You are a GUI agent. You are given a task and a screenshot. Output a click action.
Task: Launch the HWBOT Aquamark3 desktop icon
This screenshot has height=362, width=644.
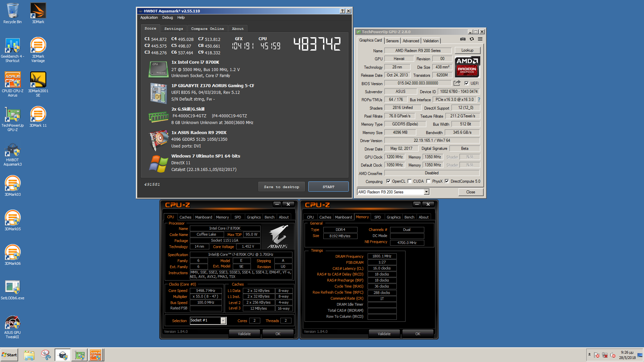(x=12, y=154)
